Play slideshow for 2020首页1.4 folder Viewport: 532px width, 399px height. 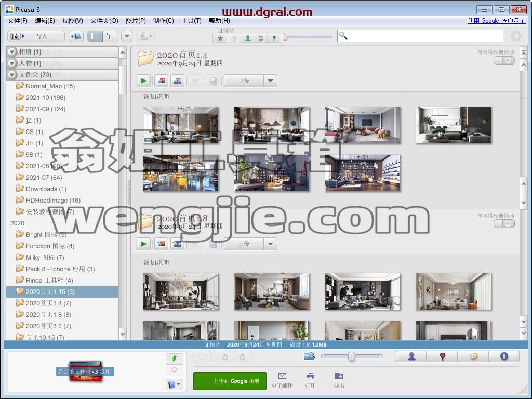click(143, 81)
